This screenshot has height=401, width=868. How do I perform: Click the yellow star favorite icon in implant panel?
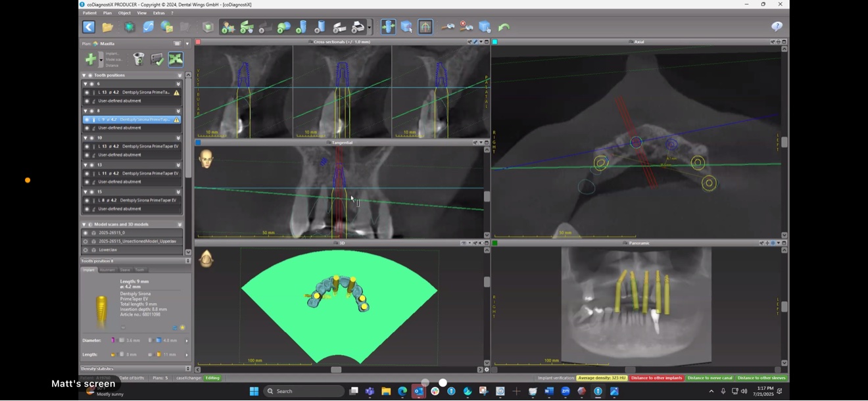182,327
